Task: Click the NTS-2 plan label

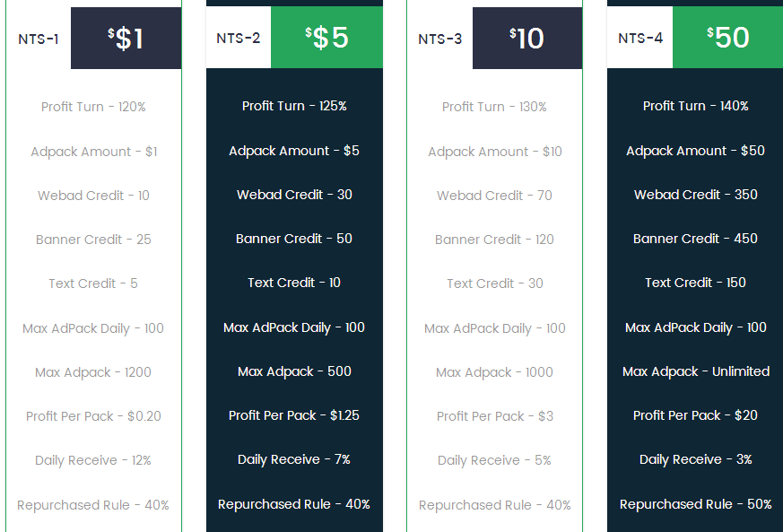Action: click(x=239, y=38)
